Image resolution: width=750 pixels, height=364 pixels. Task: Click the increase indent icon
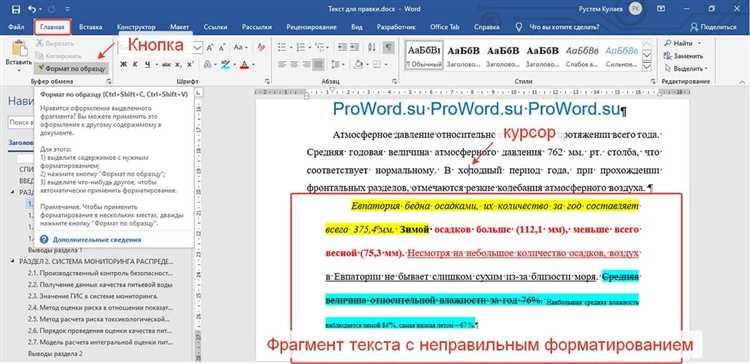355,47
